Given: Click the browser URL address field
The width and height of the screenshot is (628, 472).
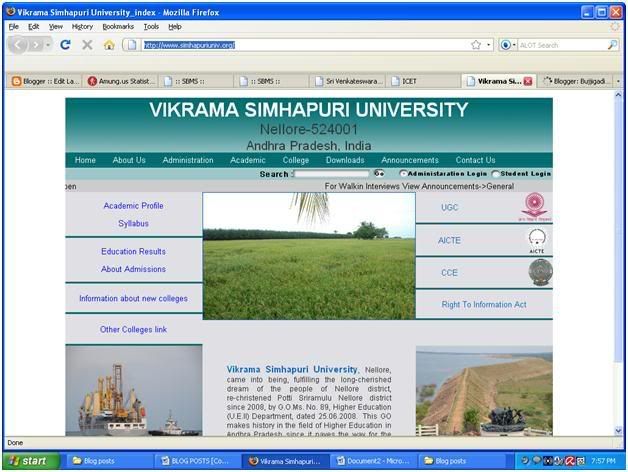Looking at the screenshot, I should pyautogui.click(x=304, y=45).
